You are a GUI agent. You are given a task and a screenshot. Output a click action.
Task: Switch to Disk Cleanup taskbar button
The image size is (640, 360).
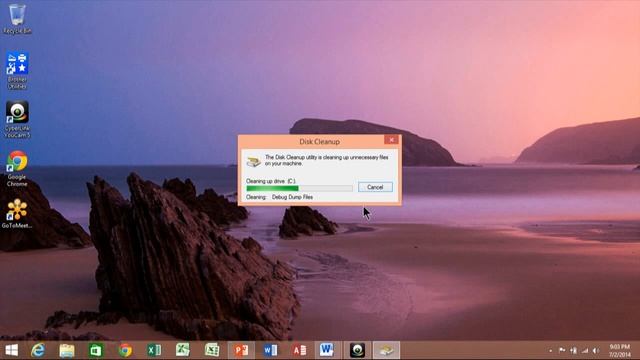386,350
